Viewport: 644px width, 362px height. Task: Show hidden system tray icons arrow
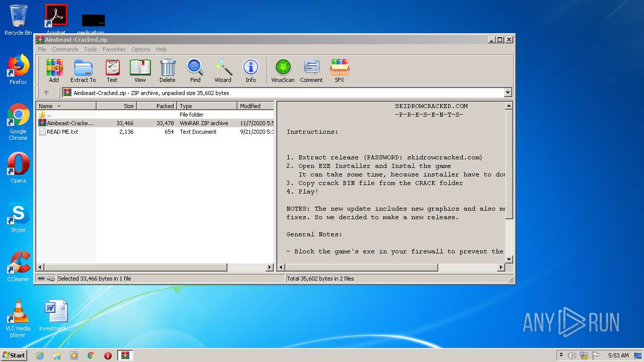(x=561, y=355)
